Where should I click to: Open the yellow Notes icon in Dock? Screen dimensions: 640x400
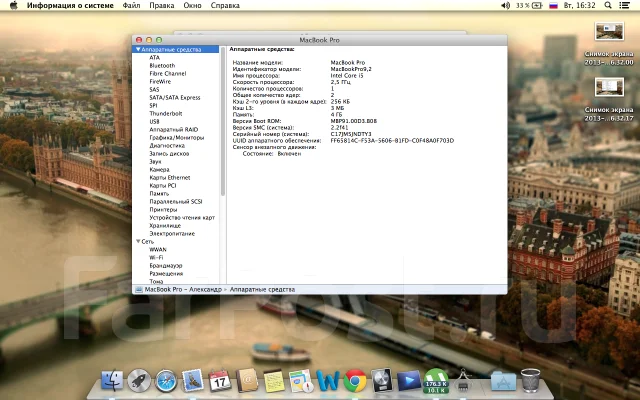(x=273, y=380)
